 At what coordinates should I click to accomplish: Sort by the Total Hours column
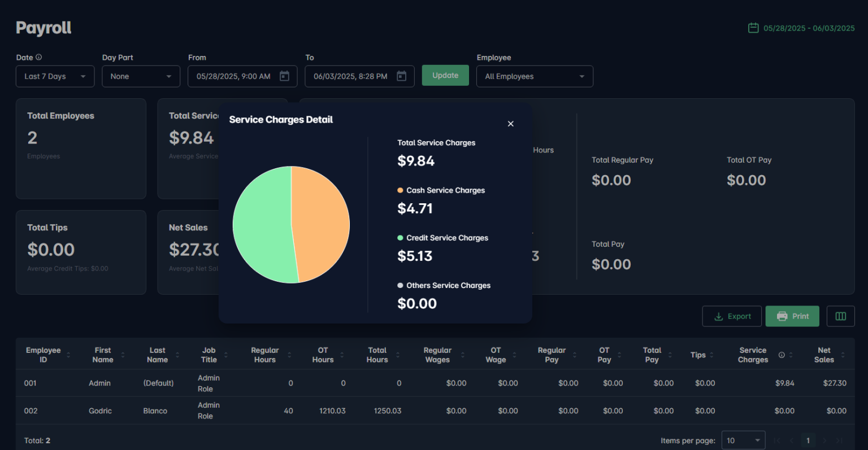coord(398,355)
